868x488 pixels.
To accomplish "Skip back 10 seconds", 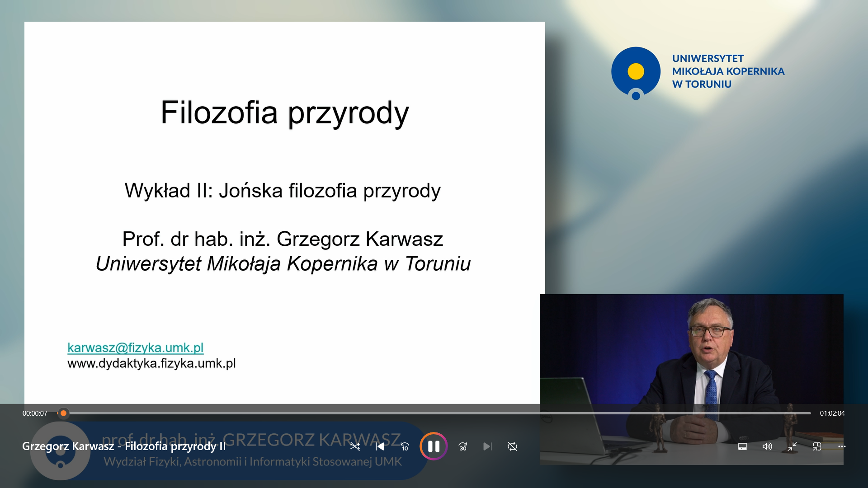I will (405, 446).
